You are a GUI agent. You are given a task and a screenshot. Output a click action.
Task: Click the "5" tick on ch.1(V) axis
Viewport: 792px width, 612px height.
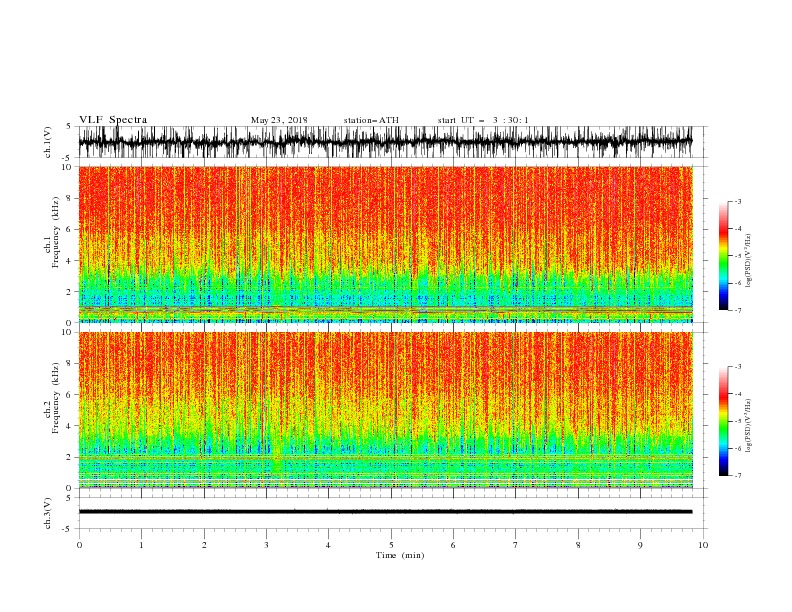click(69, 126)
